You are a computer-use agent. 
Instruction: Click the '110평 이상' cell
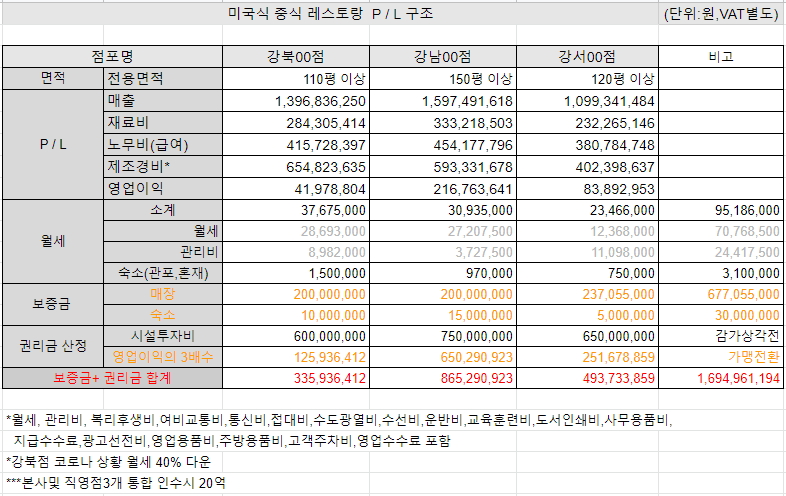(296, 79)
